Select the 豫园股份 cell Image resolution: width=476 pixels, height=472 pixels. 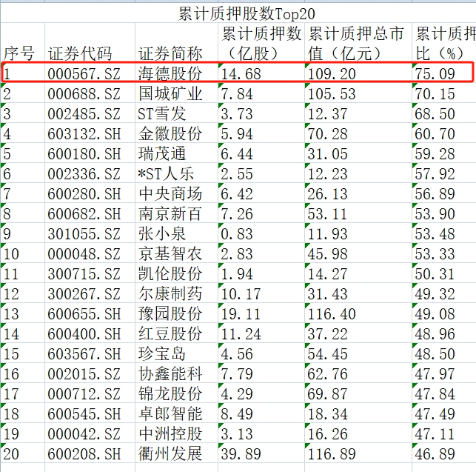coord(176,313)
